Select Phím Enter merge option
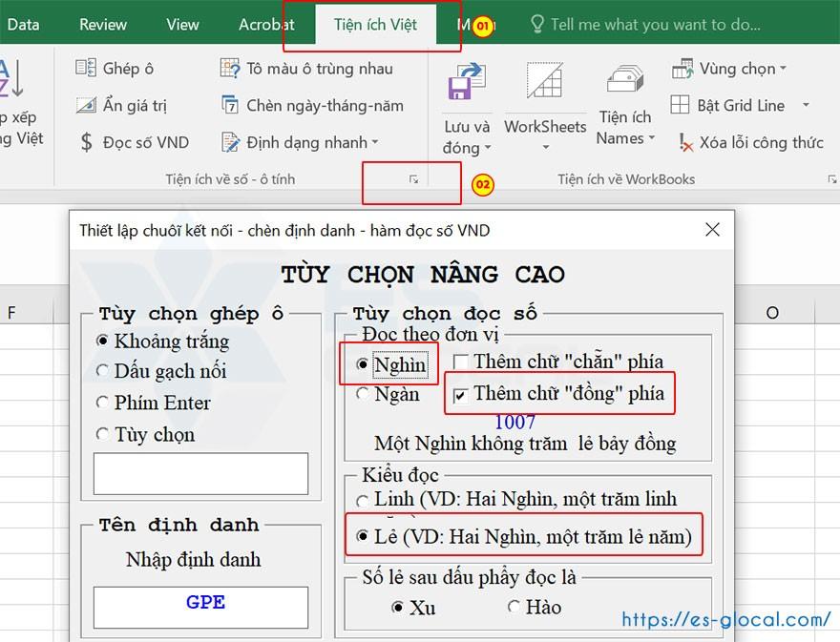Viewport: 840px width, 642px height. (x=102, y=403)
